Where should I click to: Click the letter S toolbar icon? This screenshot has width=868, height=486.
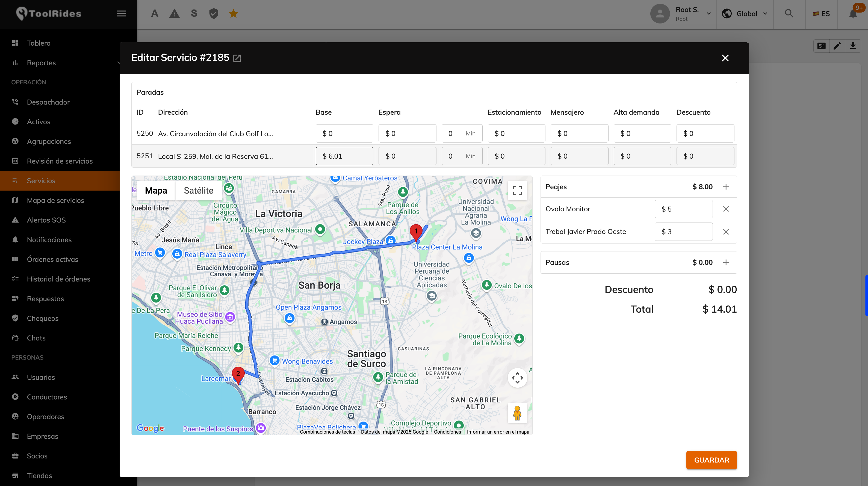pos(194,13)
